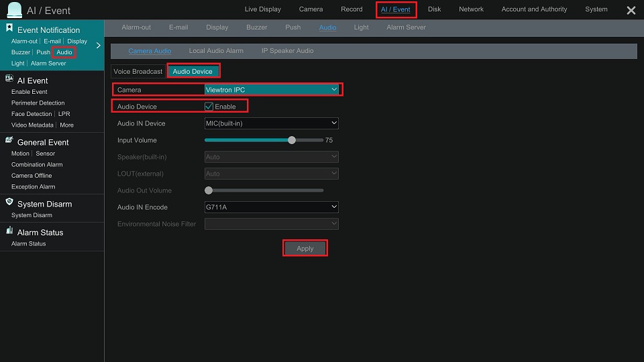Expand Event Notification with the right chevron
The width and height of the screenshot is (644, 362).
click(x=98, y=45)
